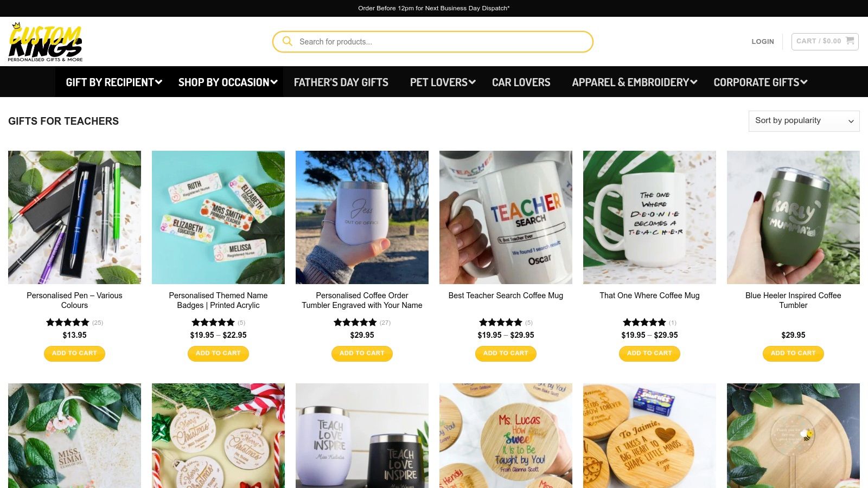Go to Custom Kings logo homepage
The width and height of the screenshot is (868, 488).
[46, 42]
